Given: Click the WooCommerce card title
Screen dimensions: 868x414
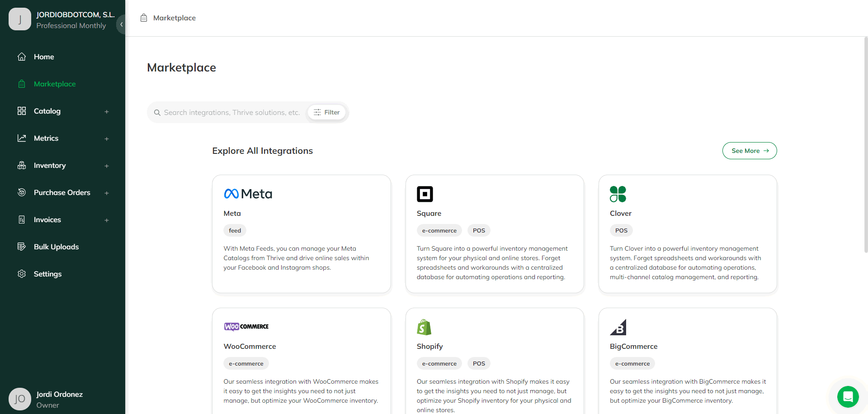Looking at the screenshot, I should coord(250,346).
